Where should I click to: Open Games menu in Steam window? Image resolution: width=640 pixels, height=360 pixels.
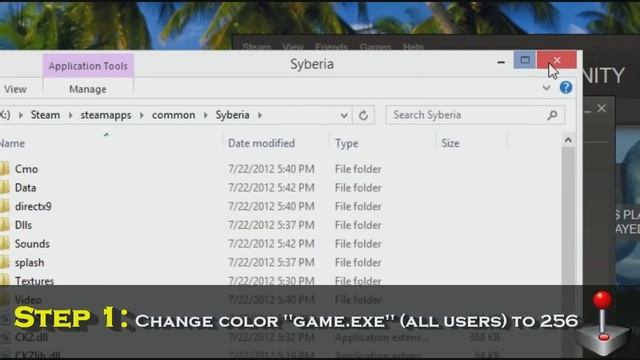click(376, 47)
